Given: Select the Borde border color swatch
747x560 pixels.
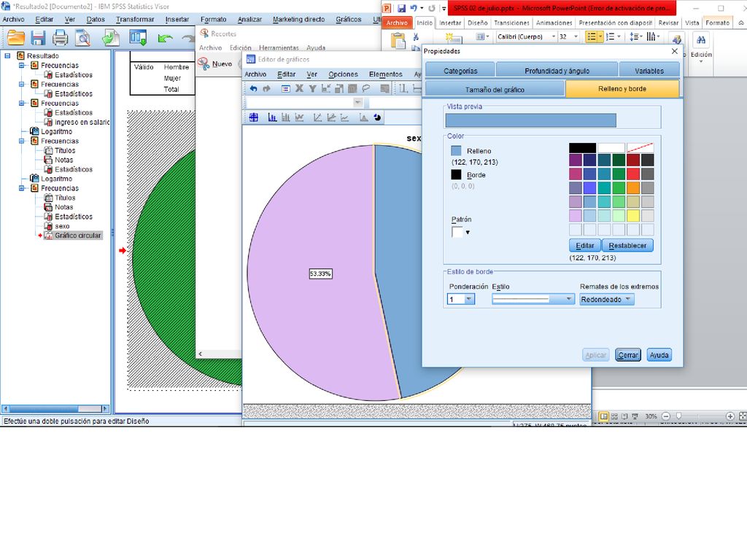Looking at the screenshot, I should [456, 175].
